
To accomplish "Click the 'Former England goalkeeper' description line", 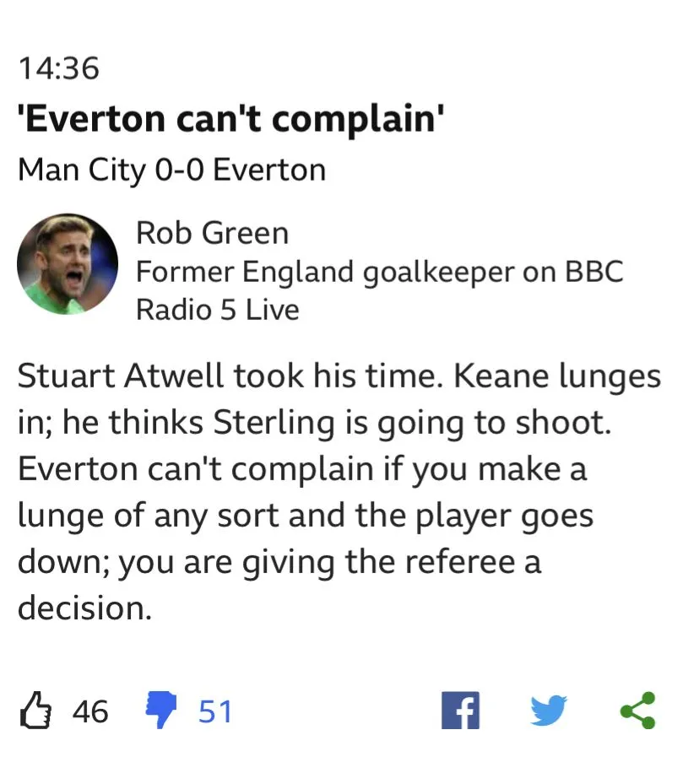I will coord(379,272).
